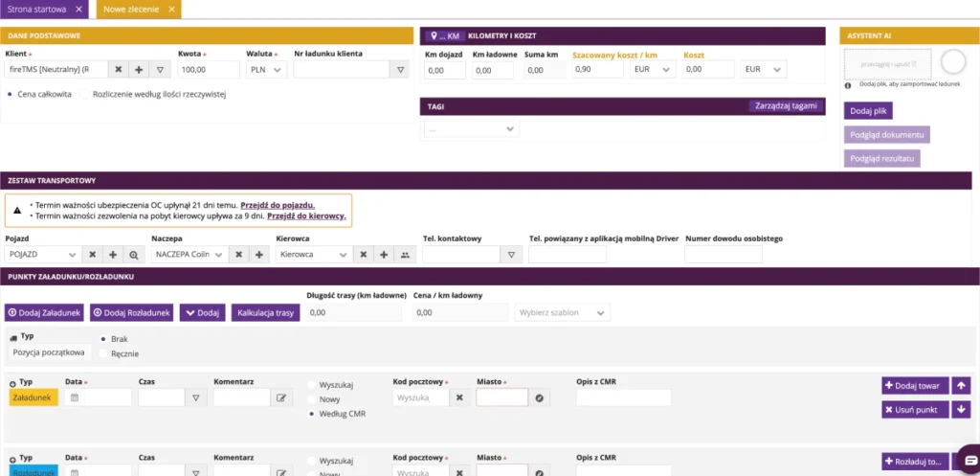Add new client with plus icon
This screenshot has height=476, width=980.
139,69
